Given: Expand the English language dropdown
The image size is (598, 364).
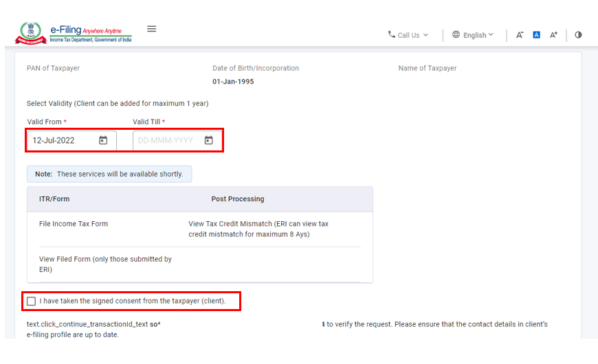Looking at the screenshot, I should tap(478, 35).
